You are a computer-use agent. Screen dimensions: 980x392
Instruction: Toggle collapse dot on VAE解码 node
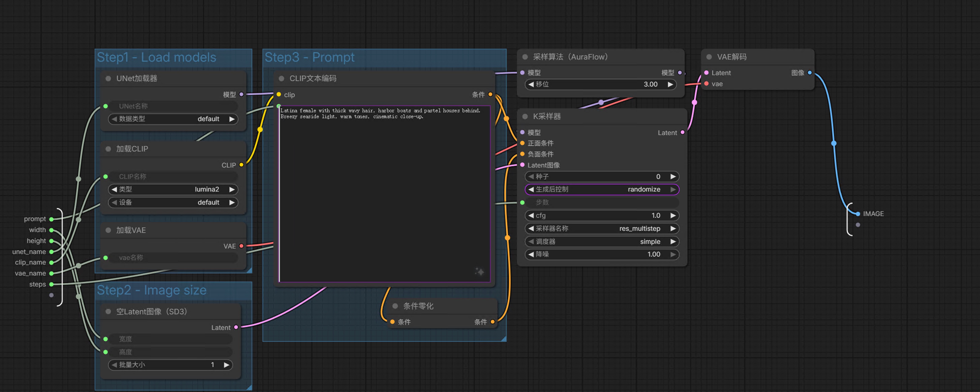click(709, 57)
